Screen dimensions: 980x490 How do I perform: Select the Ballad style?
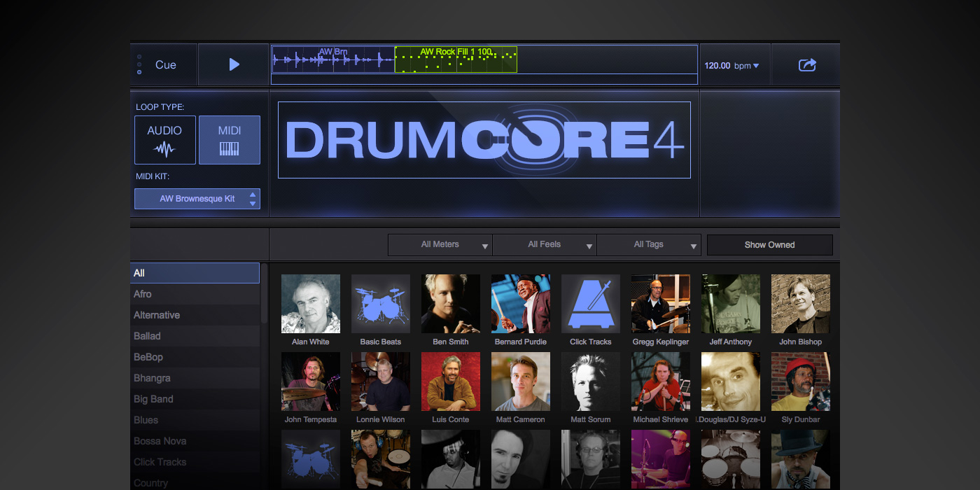[195, 336]
